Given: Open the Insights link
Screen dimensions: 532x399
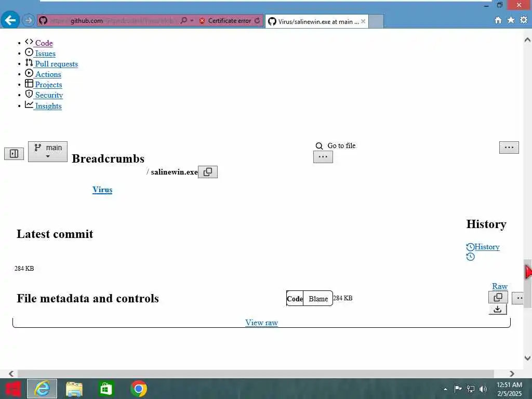Looking at the screenshot, I should click(x=48, y=106).
